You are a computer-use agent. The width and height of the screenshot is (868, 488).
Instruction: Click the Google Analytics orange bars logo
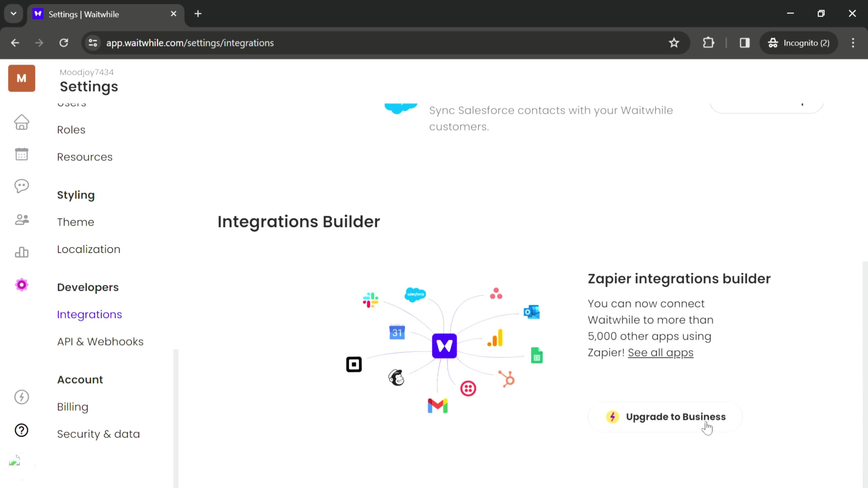(x=495, y=338)
